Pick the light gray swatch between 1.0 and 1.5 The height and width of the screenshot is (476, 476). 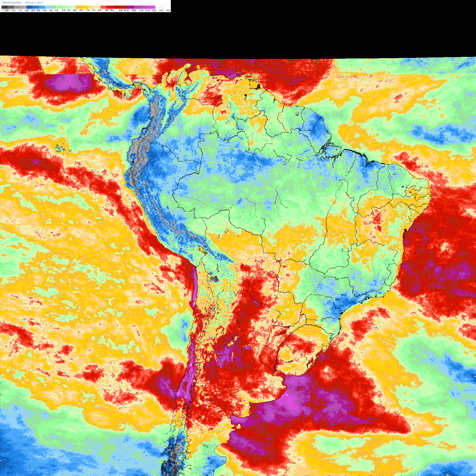click(x=17, y=7)
